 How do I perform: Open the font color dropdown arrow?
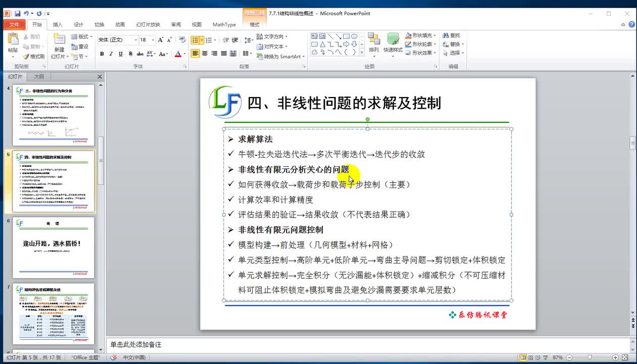pyautogui.click(x=185, y=54)
